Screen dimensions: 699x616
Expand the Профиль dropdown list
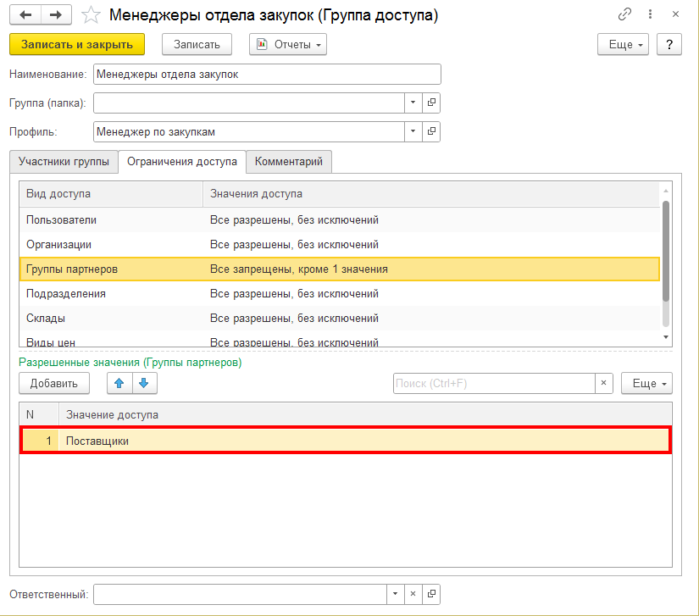pyautogui.click(x=413, y=131)
